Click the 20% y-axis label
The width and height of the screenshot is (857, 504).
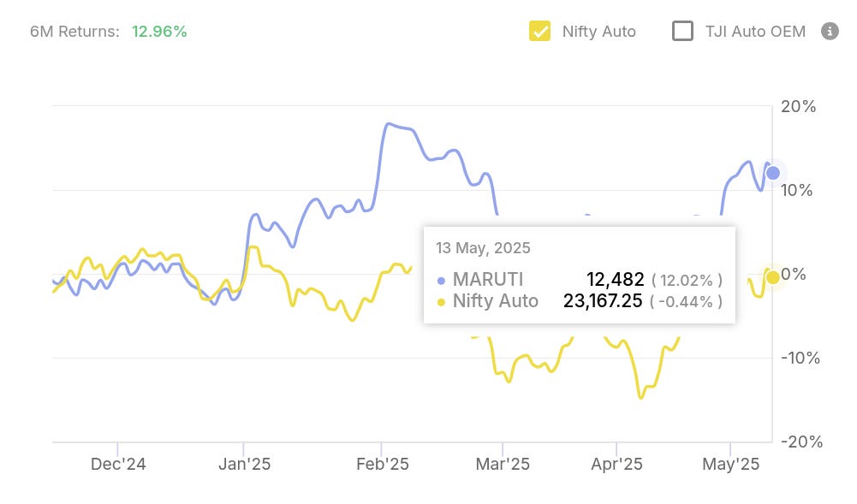click(x=798, y=107)
